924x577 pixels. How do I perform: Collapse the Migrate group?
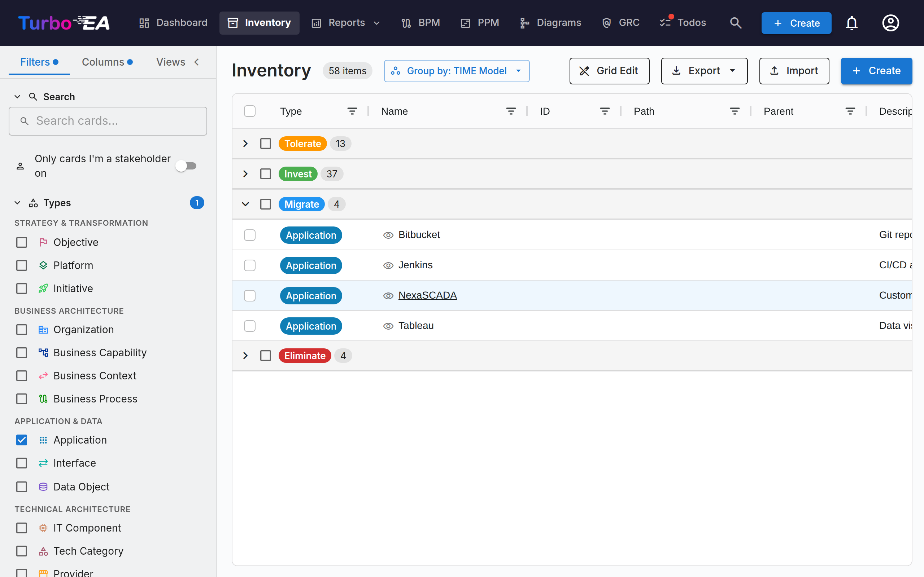[245, 204]
